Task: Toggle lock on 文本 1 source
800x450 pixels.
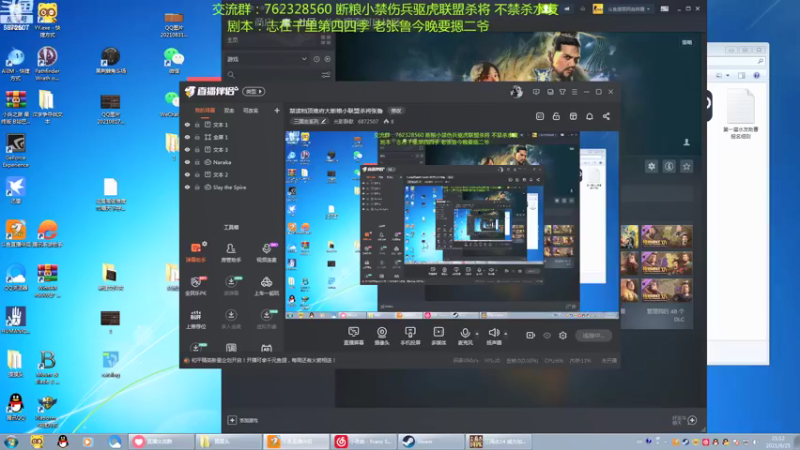Action: click(197, 124)
